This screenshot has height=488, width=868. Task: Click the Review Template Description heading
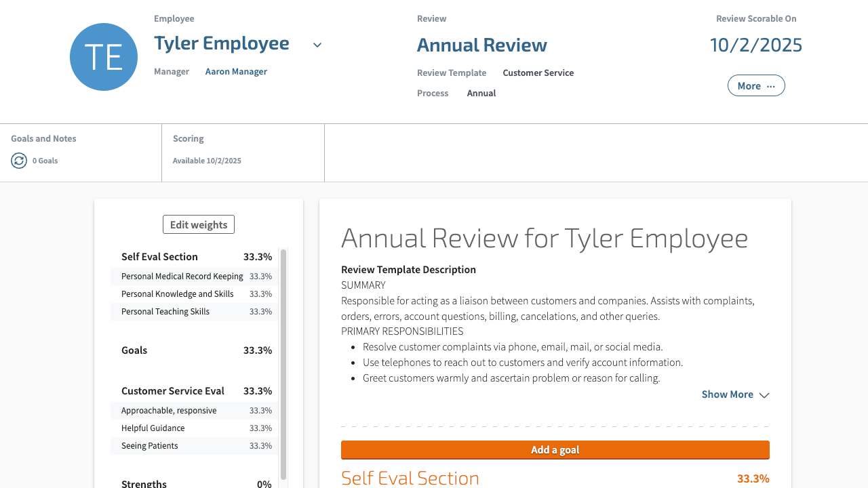click(x=408, y=270)
